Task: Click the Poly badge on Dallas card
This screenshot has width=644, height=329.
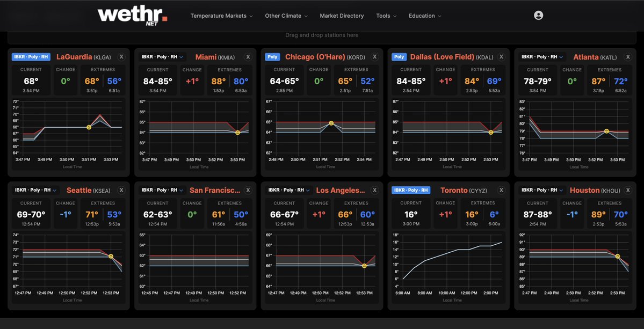Action: pyautogui.click(x=399, y=56)
